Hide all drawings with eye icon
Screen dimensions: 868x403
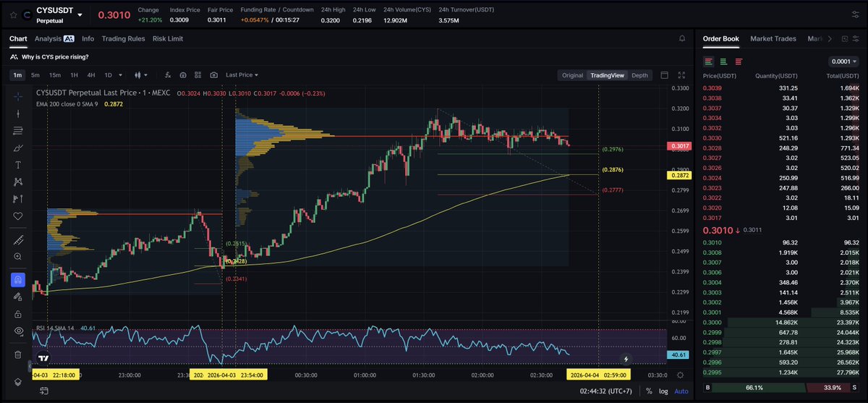click(18, 331)
